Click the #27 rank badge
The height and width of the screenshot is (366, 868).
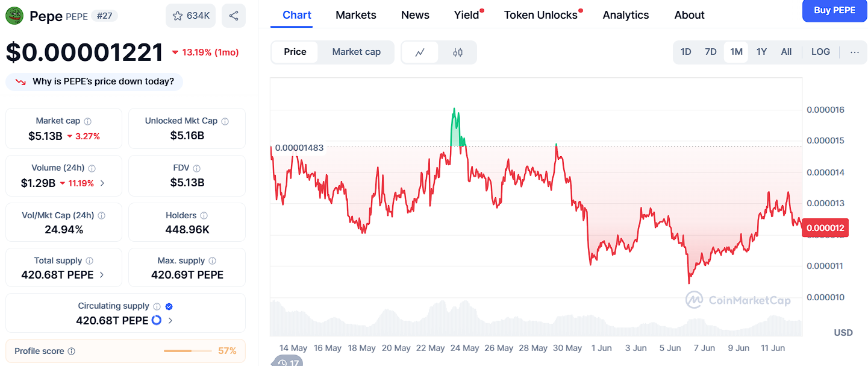pos(105,16)
